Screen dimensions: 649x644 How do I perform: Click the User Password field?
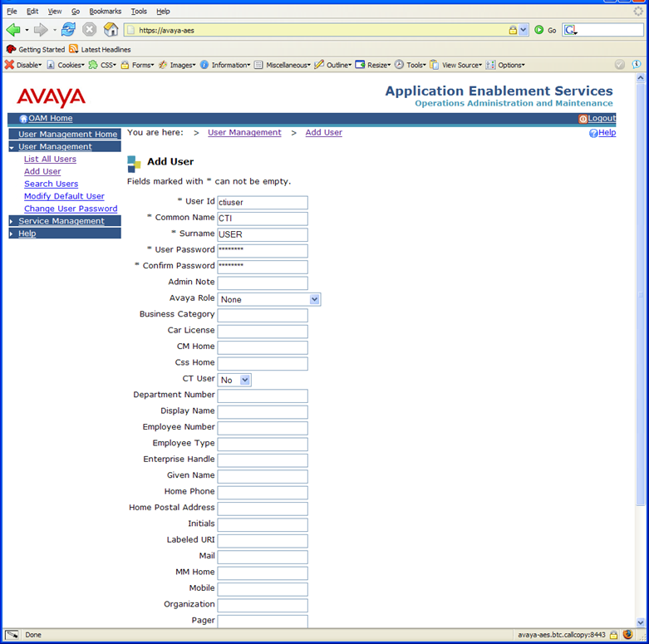(263, 251)
